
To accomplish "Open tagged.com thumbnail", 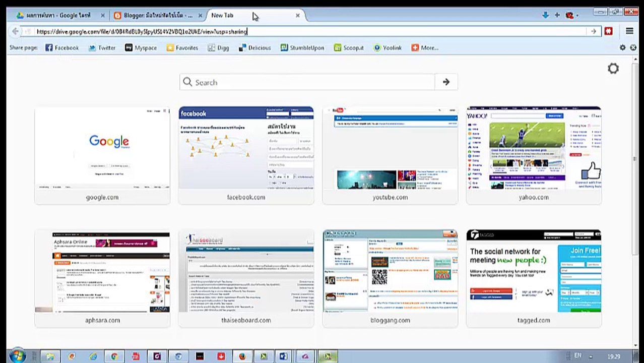I will (534, 272).
